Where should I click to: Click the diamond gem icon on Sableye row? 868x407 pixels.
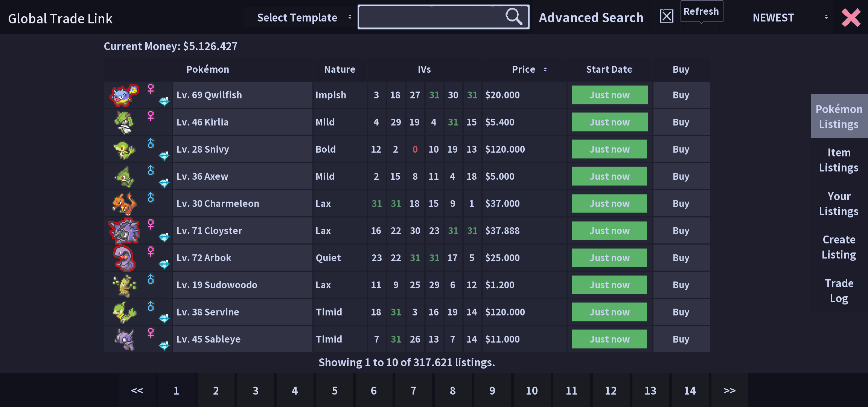point(164,346)
